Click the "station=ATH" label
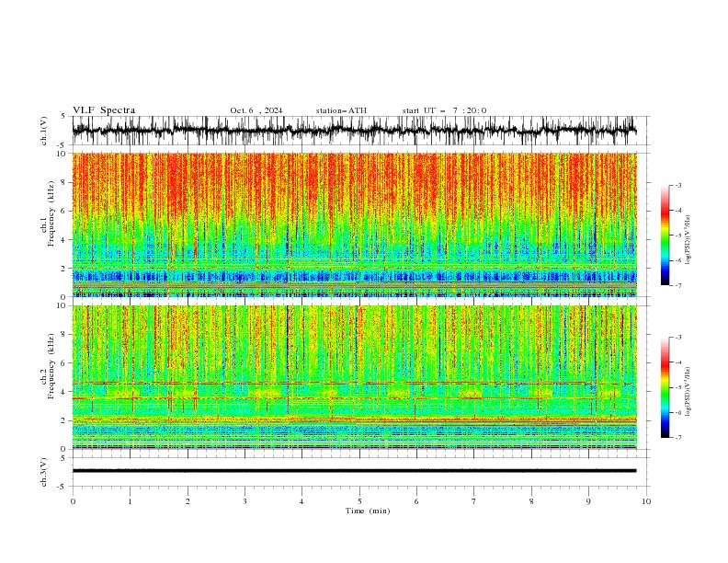The height and width of the screenshot is (563, 728). click(341, 110)
